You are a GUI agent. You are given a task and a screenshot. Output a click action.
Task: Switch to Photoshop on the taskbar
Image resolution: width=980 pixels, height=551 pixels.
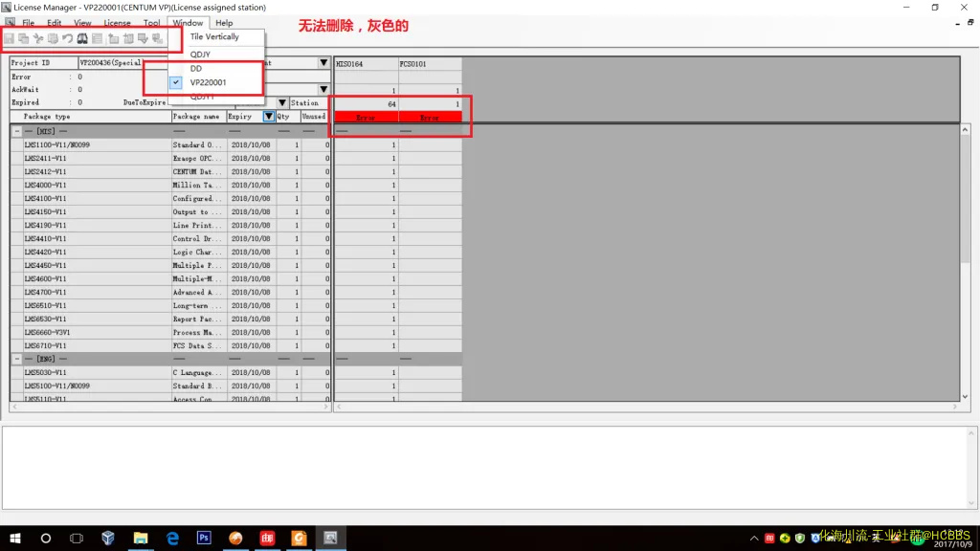click(204, 538)
